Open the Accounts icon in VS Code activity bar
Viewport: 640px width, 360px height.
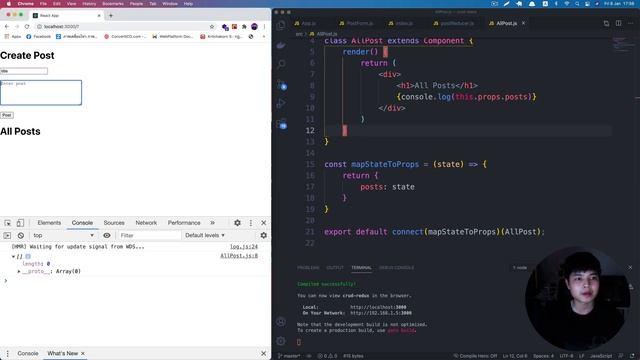click(x=281, y=322)
